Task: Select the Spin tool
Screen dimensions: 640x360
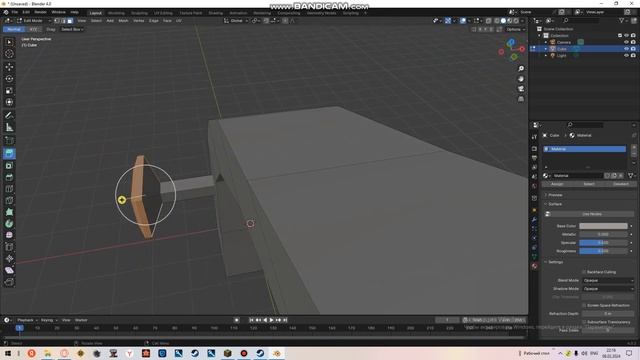Action: 9,224
